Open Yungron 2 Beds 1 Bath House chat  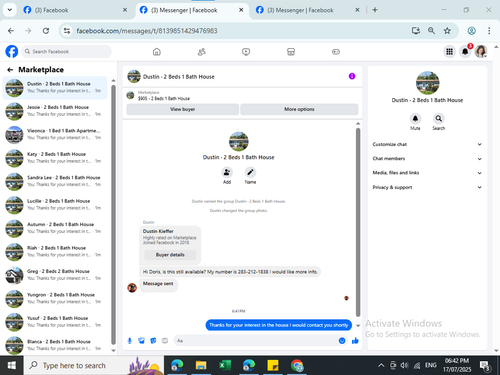coord(55,298)
